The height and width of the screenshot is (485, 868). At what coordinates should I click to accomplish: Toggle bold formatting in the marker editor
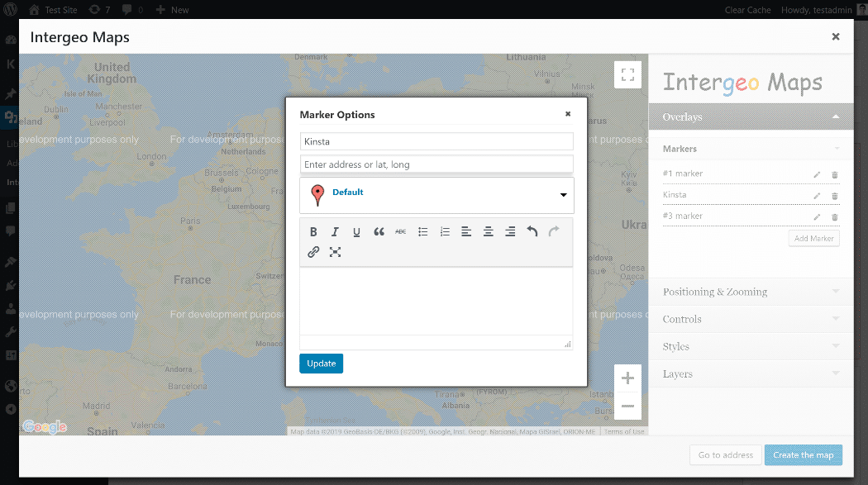[x=313, y=231]
